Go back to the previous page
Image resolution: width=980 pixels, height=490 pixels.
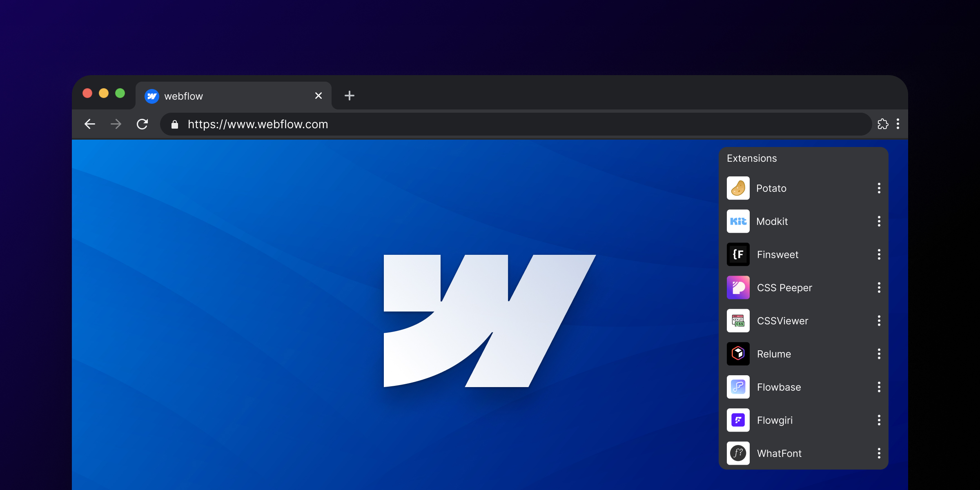(90, 124)
